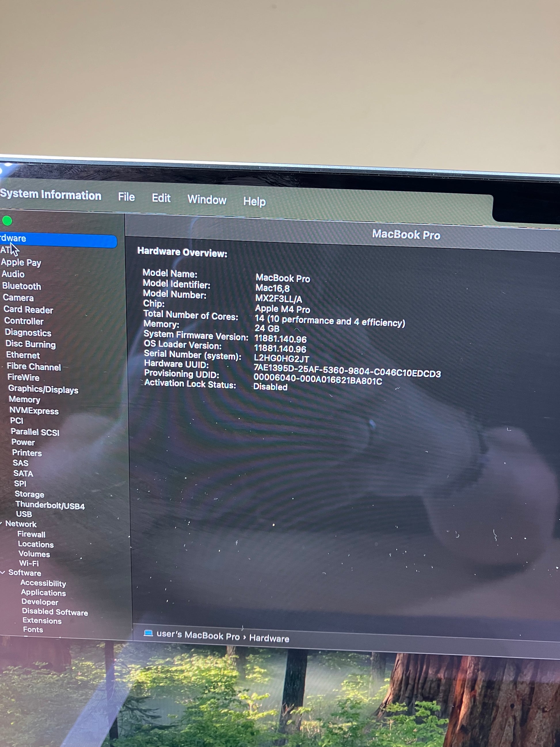Image resolution: width=560 pixels, height=747 pixels.
Task: Select FireWire in the sidebar
Action: 23,377
